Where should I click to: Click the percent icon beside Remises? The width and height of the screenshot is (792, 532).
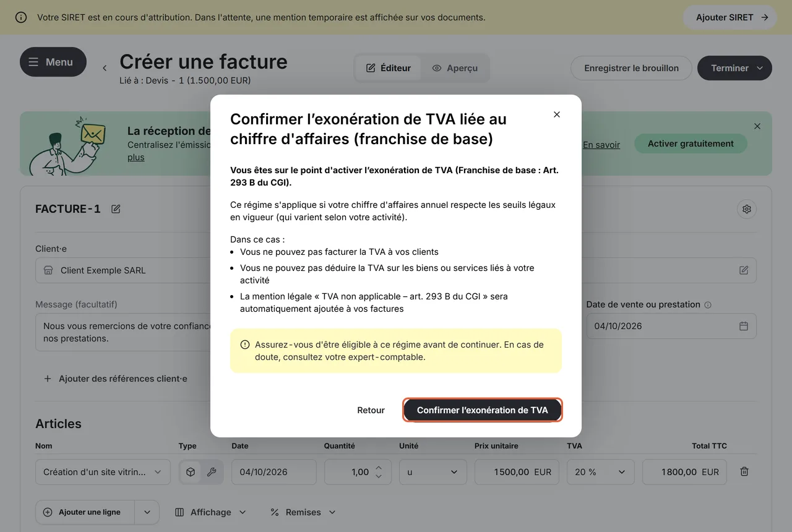[x=275, y=512]
